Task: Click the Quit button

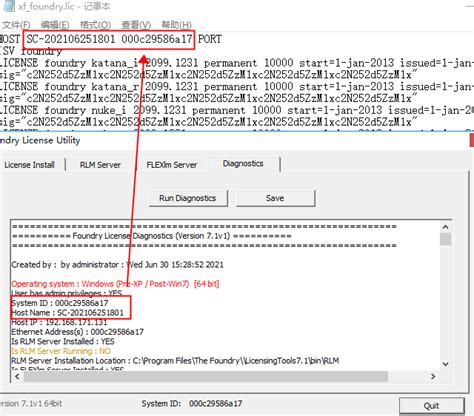Action: click(431, 406)
